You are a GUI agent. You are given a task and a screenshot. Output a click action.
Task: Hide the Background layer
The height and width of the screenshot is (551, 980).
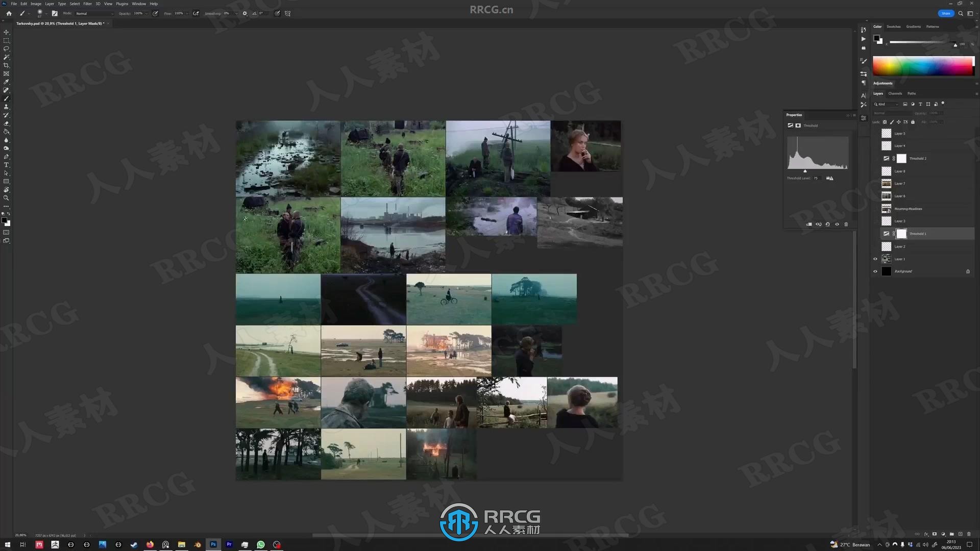point(875,271)
